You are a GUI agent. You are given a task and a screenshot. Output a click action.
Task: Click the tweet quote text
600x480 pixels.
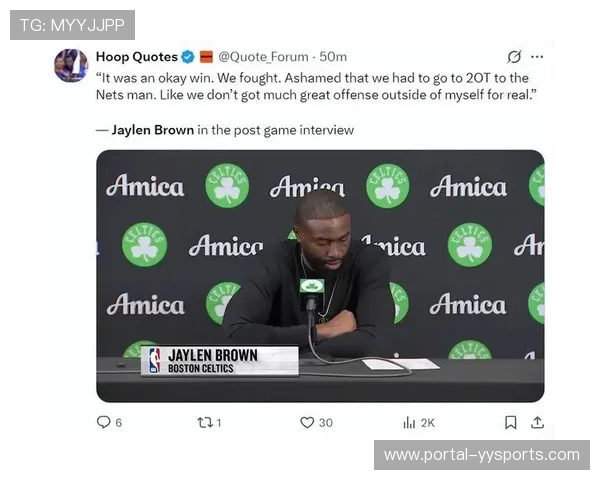pos(316,87)
